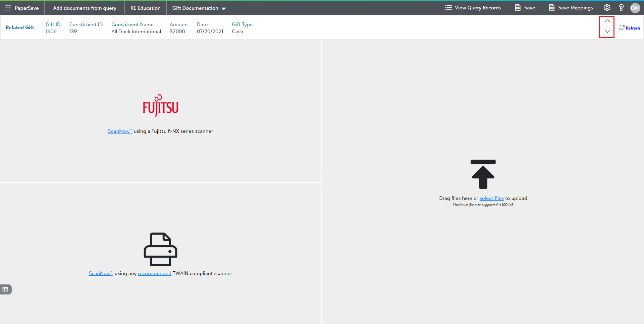Open ScanNow link for Fujitsu fi-NX scanner

coord(120,131)
